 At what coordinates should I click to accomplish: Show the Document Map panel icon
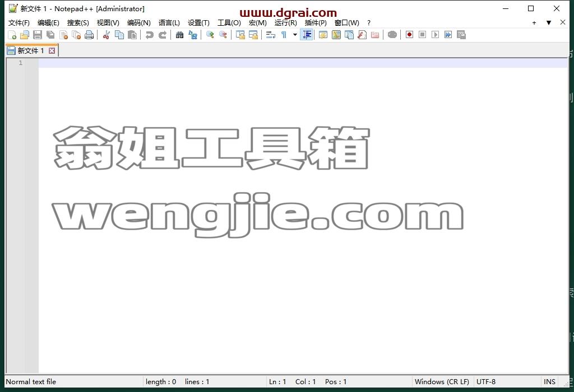(336, 35)
